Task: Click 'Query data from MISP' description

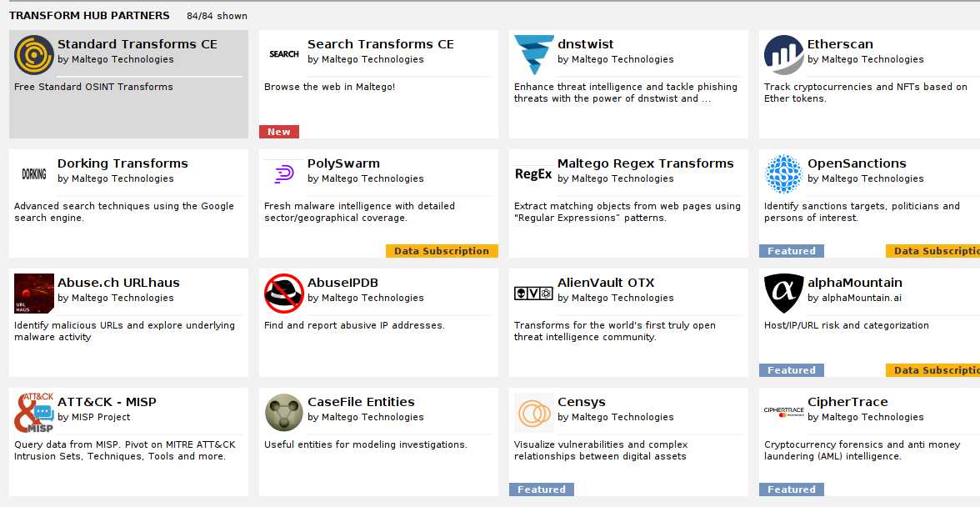Action: tap(124, 451)
